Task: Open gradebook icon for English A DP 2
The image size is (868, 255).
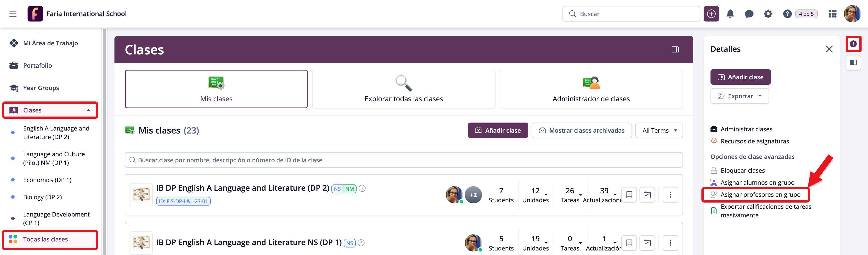Action: tap(629, 195)
